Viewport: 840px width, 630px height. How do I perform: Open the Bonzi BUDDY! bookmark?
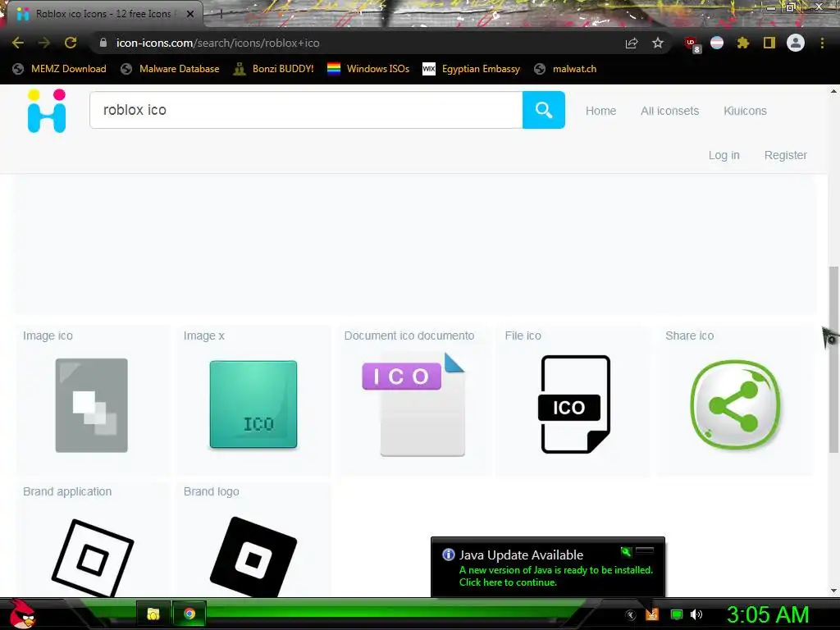click(274, 69)
